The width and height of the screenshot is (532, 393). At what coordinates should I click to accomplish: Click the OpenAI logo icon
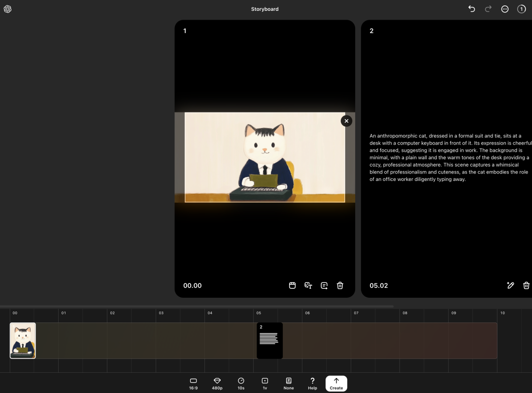point(7,9)
